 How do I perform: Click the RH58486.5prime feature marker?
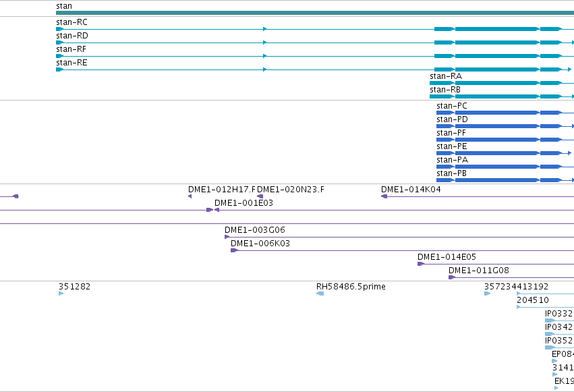pos(320,294)
